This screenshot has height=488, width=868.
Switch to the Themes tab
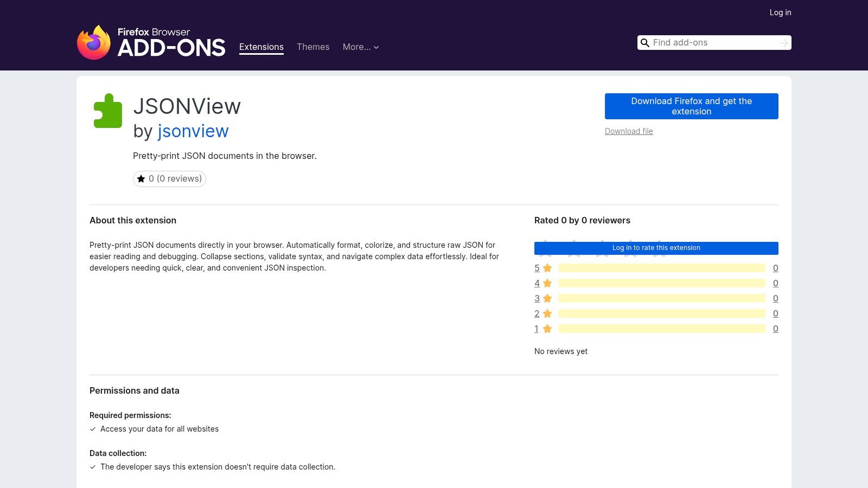click(x=313, y=47)
